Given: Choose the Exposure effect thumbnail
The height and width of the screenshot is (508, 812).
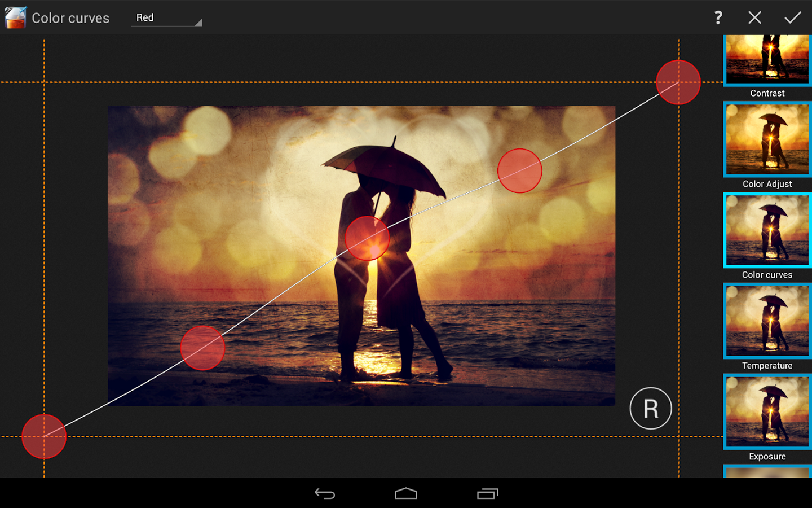Looking at the screenshot, I should [767, 412].
